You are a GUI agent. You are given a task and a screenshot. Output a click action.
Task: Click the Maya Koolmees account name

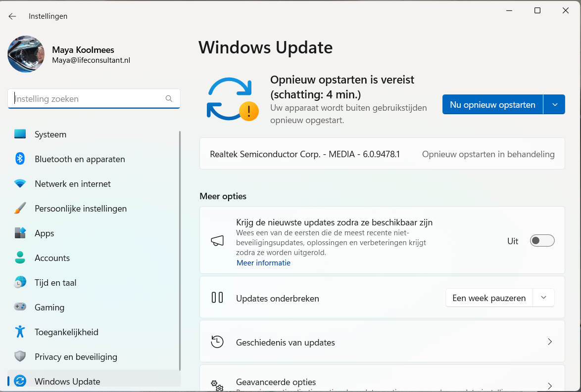pos(83,49)
